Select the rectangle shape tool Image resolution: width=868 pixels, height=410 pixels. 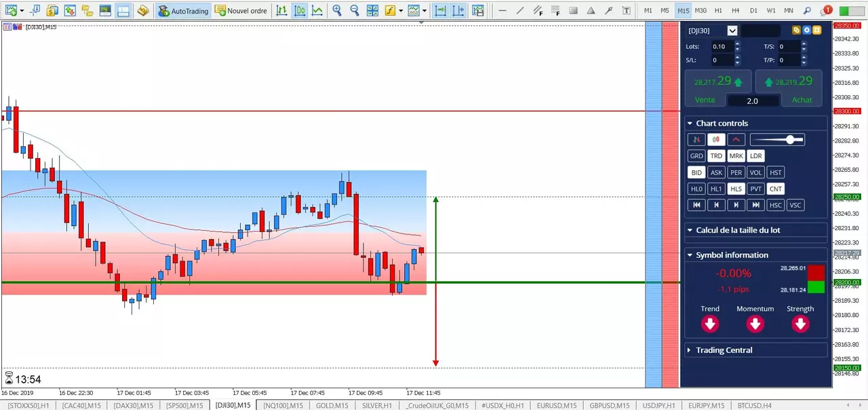[573, 10]
